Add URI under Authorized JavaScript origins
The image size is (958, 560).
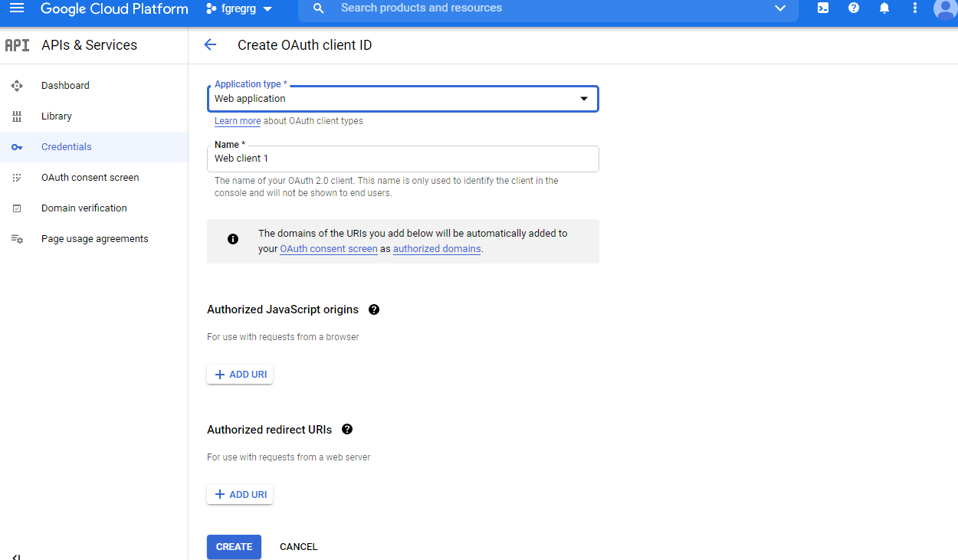[240, 375]
